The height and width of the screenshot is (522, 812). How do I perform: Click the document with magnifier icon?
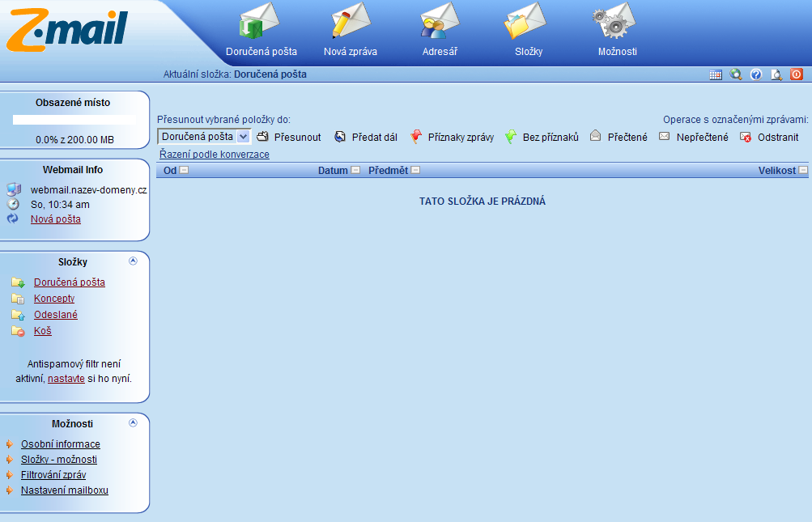pyautogui.click(x=776, y=74)
